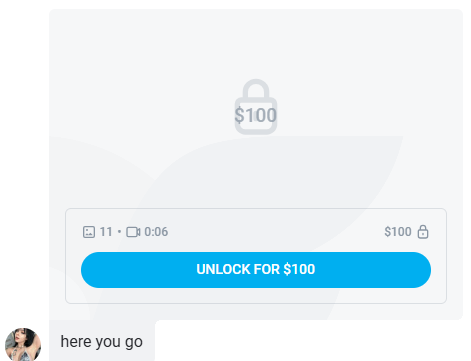Image resolution: width=471 pixels, height=361 pixels.
Task: Click the 0:06 video duration label
Action: pos(156,232)
